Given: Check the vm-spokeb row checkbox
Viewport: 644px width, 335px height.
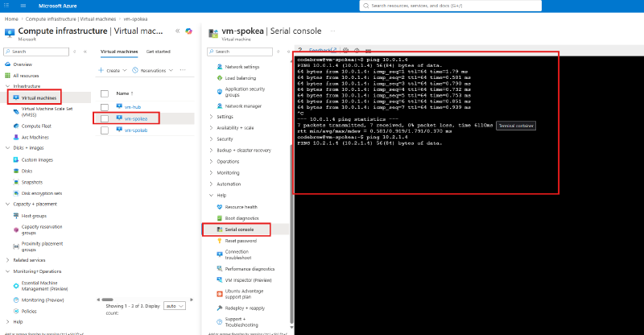Looking at the screenshot, I should [105, 130].
